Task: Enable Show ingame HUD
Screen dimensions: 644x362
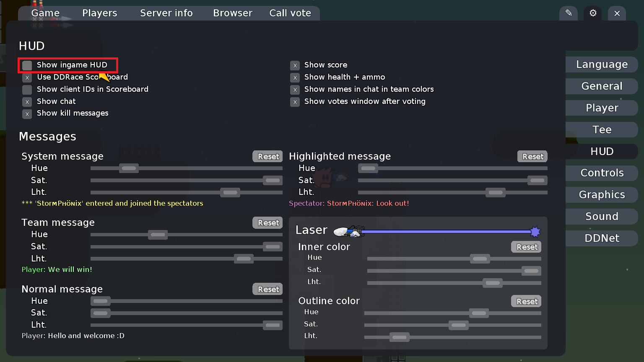Action: tap(27, 65)
